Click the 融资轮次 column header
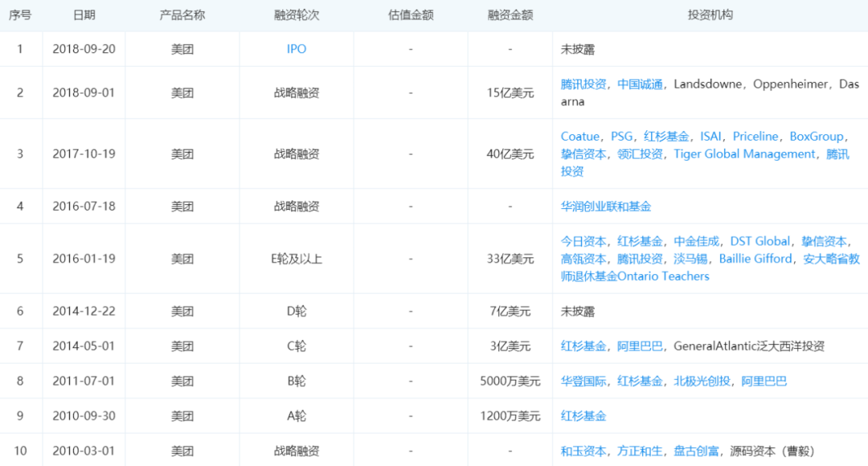Viewport: 868px width, 466px height. click(x=297, y=15)
